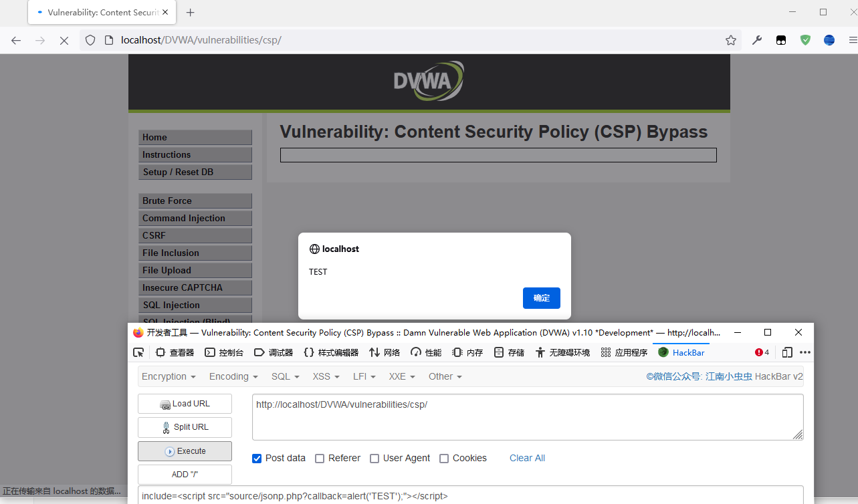The height and width of the screenshot is (504, 858).
Task: Click the 确定 button in alert dialog
Action: [x=542, y=298]
